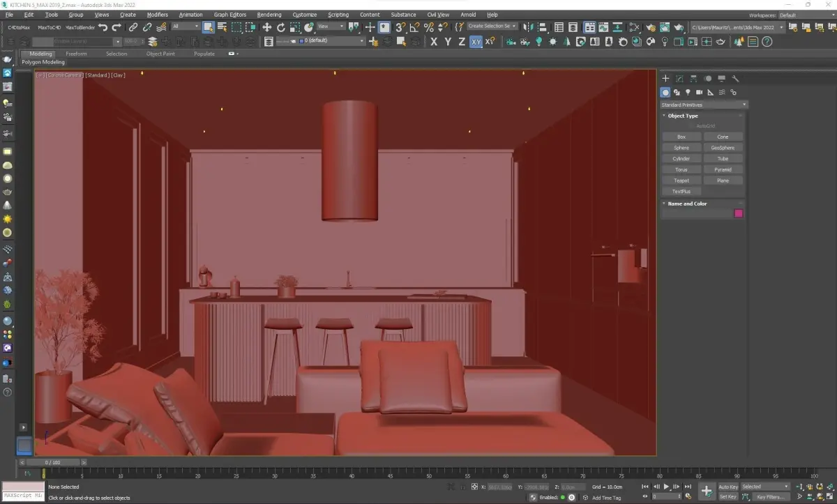This screenshot has height=504, width=837.
Task: Create a Cylinder primitive
Action: (681, 159)
